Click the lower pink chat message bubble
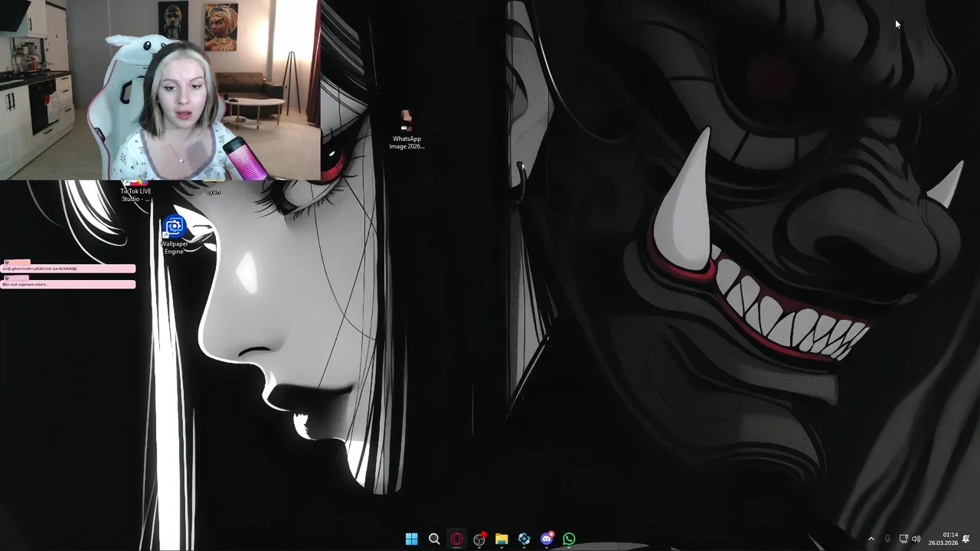 [68, 284]
